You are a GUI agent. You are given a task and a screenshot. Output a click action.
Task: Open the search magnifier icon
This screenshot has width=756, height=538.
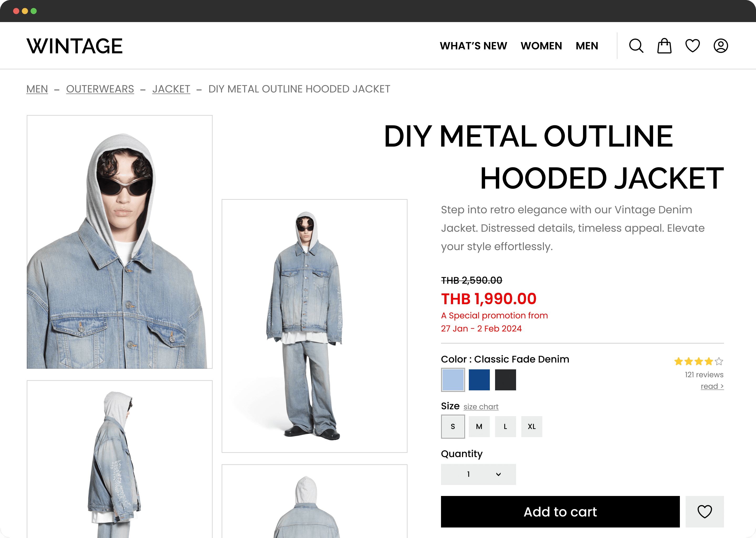pos(636,46)
